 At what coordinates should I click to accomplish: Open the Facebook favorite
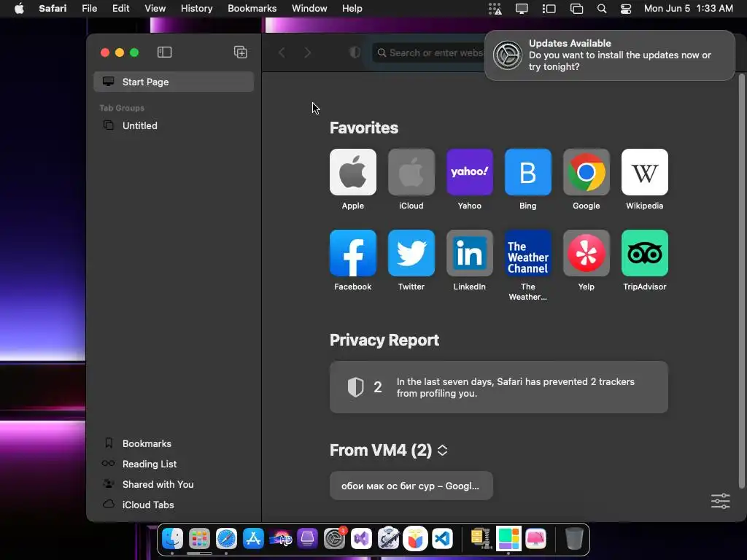click(x=352, y=253)
